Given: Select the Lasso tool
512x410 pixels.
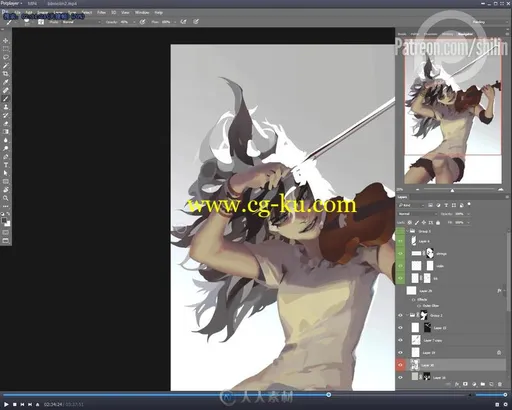Looking at the screenshot, I should pyautogui.click(x=6, y=57).
